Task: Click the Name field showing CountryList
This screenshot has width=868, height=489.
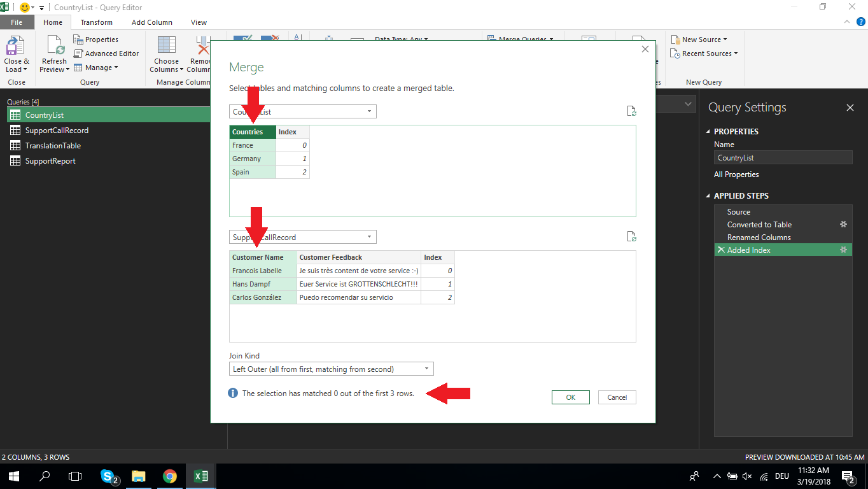Action: click(x=782, y=157)
